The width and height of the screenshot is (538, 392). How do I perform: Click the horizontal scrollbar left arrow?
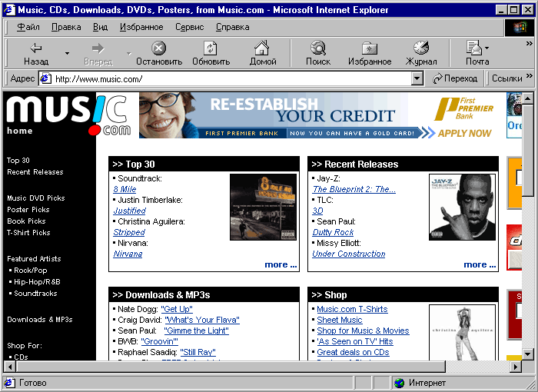click(10, 367)
